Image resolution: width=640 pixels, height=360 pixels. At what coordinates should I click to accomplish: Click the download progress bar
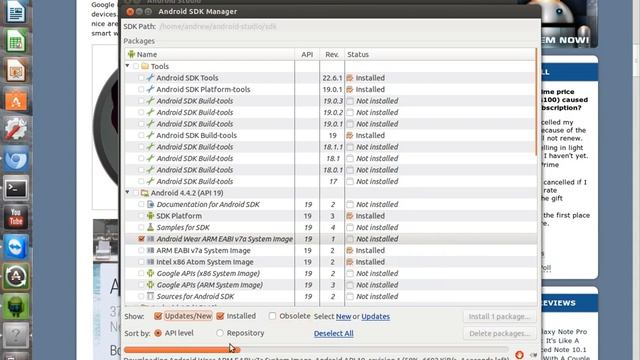point(316,350)
